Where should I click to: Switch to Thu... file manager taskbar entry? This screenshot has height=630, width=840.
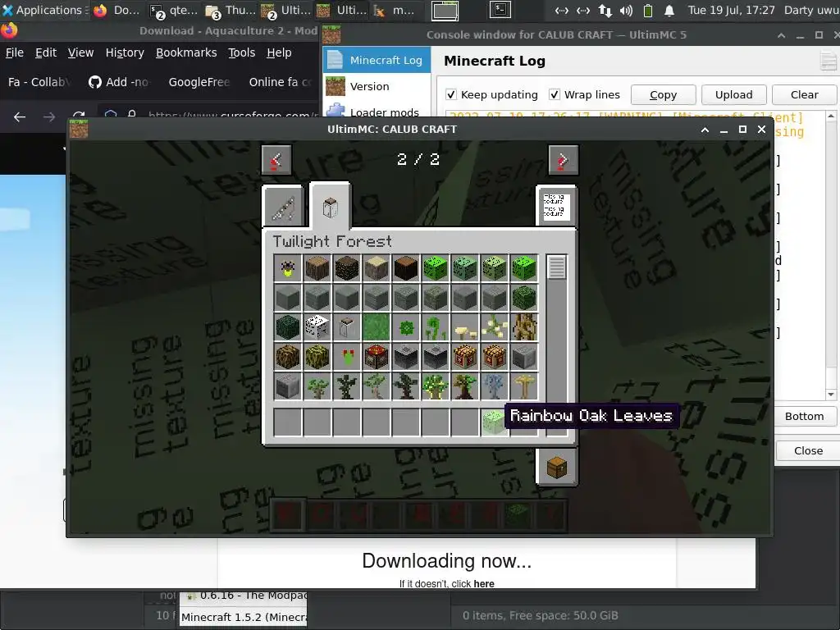point(231,10)
